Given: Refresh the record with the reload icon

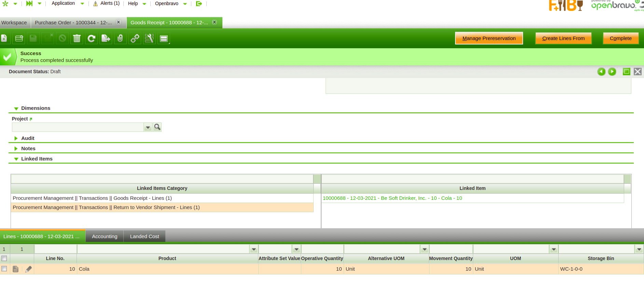Looking at the screenshot, I should (x=91, y=38).
